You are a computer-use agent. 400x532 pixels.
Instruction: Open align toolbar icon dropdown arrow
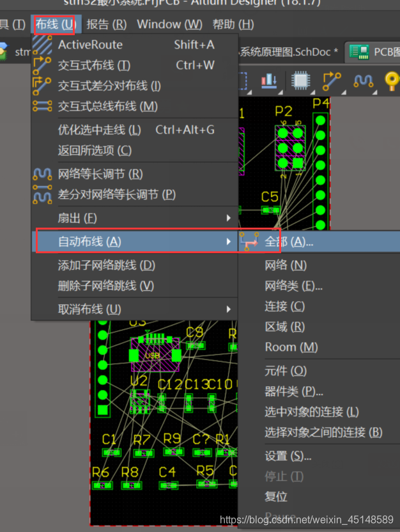point(281,92)
